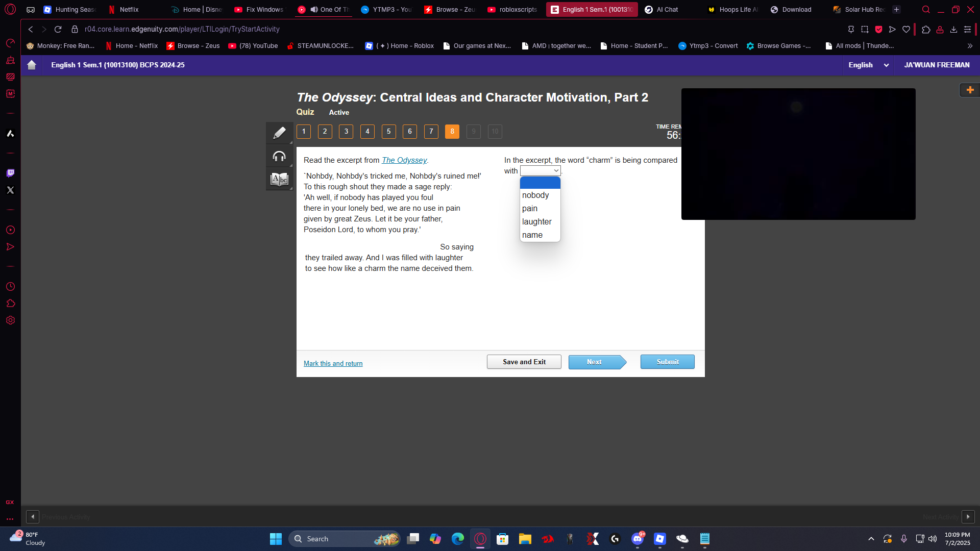Click the browser address bar URL
Image resolution: width=980 pixels, height=551 pixels.
[x=182, y=29]
